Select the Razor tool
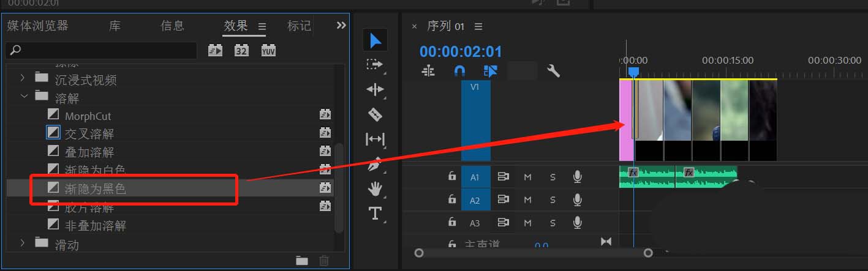Image resolution: width=868 pixels, height=271 pixels. click(x=375, y=114)
